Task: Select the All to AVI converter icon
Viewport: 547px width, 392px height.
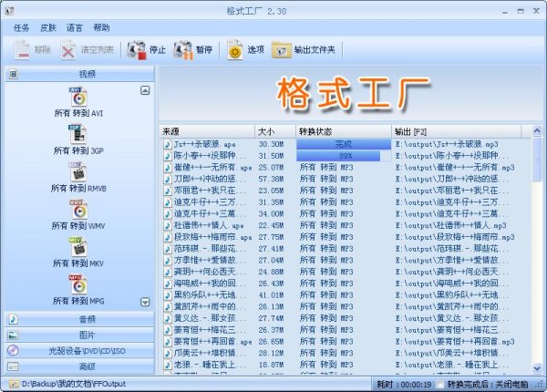Action: [77, 96]
